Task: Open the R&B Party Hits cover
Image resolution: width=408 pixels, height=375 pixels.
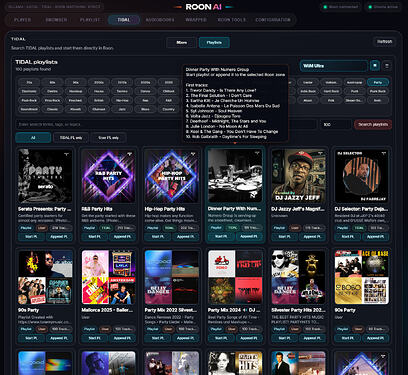Action: pos(109,176)
